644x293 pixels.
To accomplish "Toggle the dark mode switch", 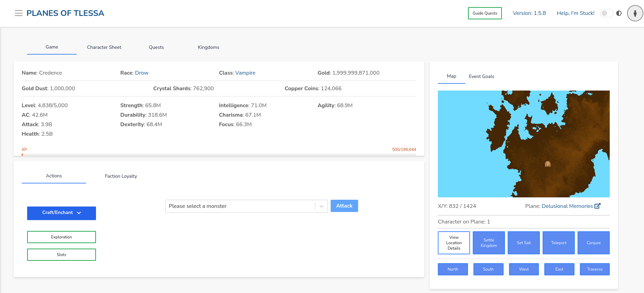I will coord(606,13).
